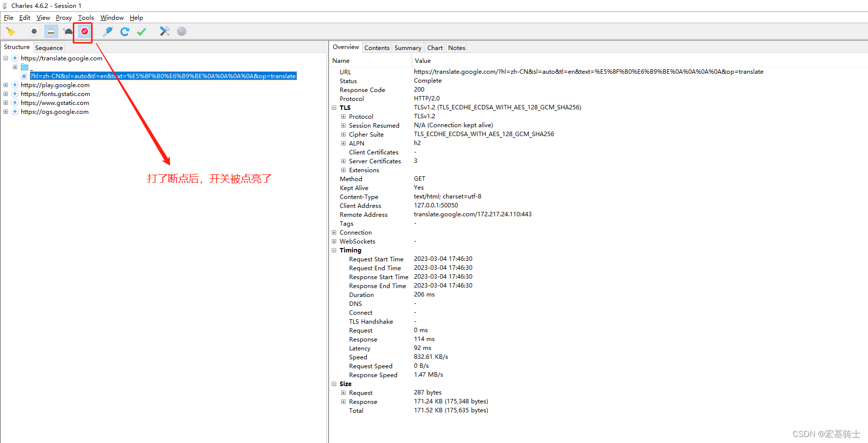Expand the Extensions row
868x443 pixels.
tap(343, 170)
